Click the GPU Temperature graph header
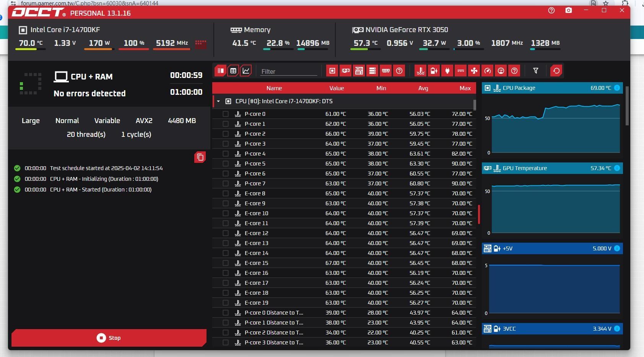Screen dimensions: 644x357 click(552, 168)
